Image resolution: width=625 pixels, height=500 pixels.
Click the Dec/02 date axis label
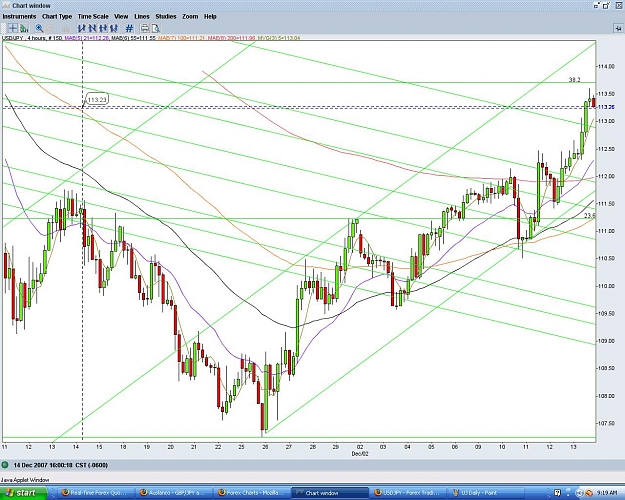click(x=360, y=454)
